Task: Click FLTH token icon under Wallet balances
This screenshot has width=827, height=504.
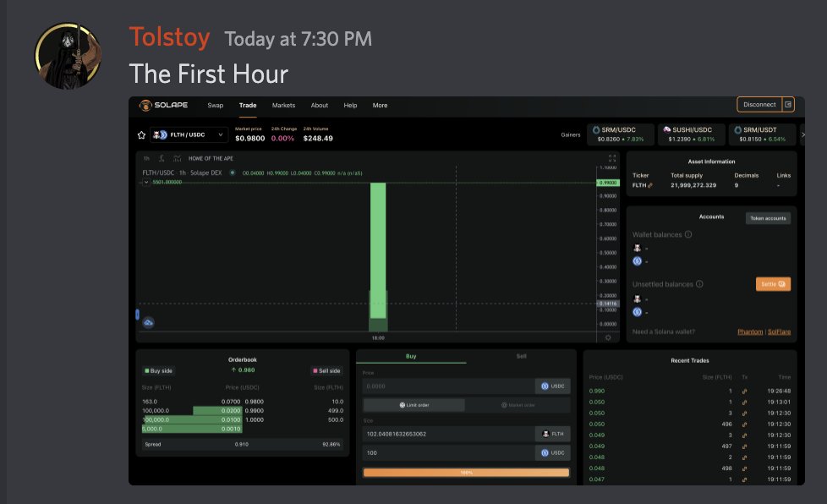Action: click(637, 248)
